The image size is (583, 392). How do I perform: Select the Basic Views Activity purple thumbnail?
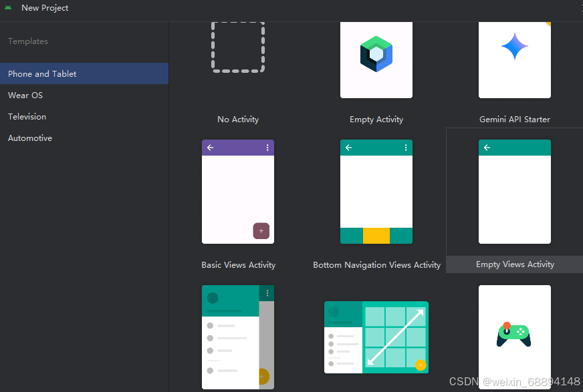tap(238, 192)
